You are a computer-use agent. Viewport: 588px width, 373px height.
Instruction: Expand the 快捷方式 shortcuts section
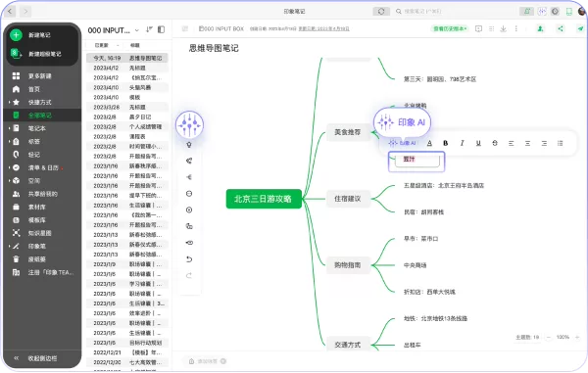pyautogui.click(x=9, y=102)
